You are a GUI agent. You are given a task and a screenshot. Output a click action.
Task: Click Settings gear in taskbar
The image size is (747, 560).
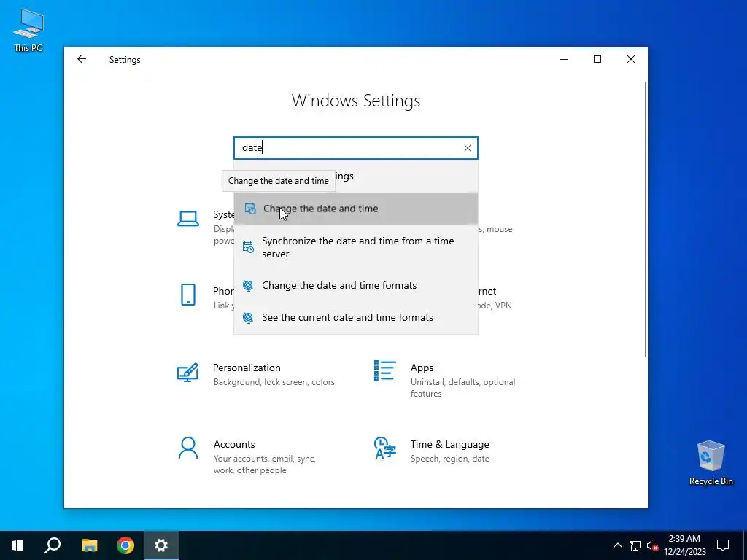[161, 545]
